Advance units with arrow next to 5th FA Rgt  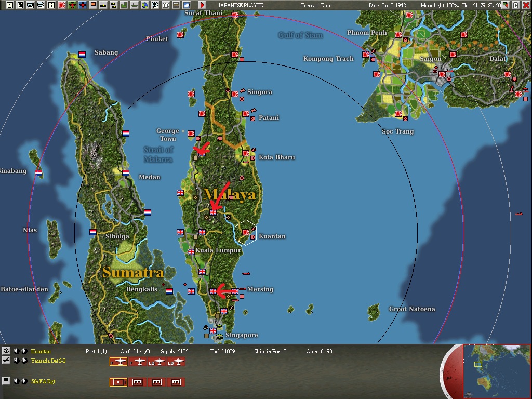pos(24,381)
